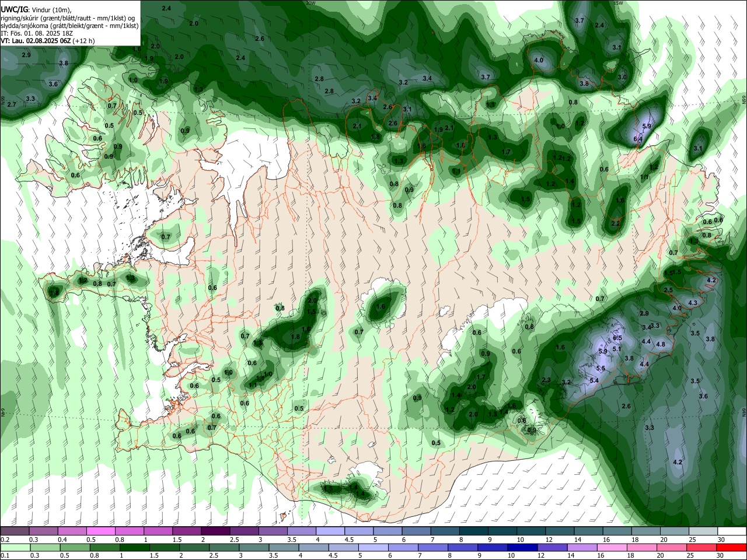Pick the lavender rain swatch labelled 14
Image resolution: width=747 pixels, height=560 pixels.
point(582,547)
